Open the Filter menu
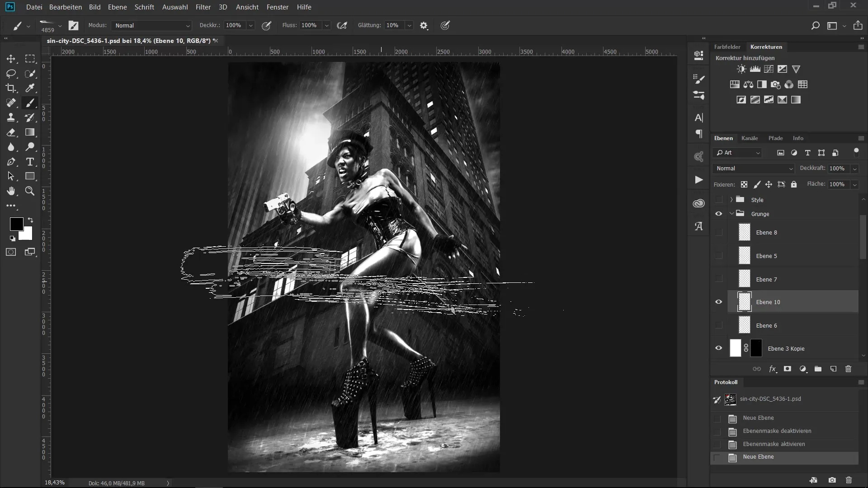Viewport: 868px width, 488px height. 203,7
